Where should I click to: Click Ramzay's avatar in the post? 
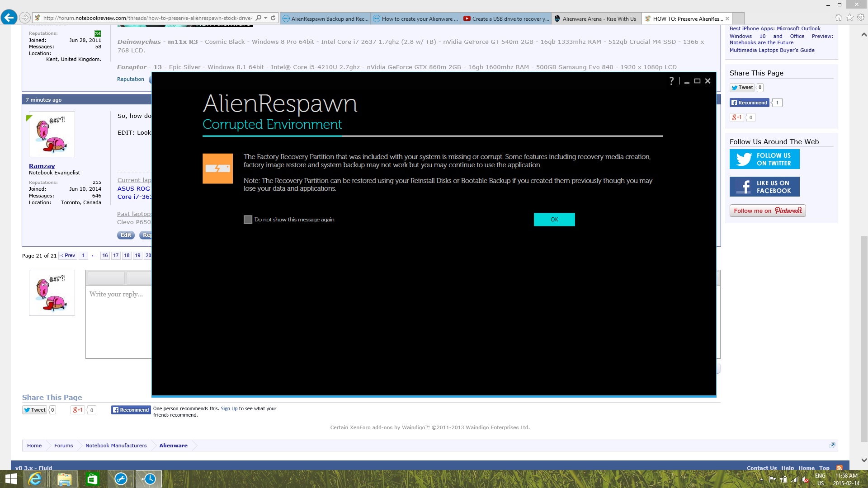point(52,134)
